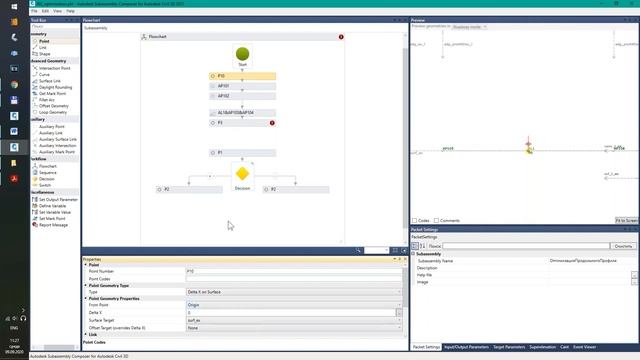Choose the Curve tool

[x=44, y=75]
